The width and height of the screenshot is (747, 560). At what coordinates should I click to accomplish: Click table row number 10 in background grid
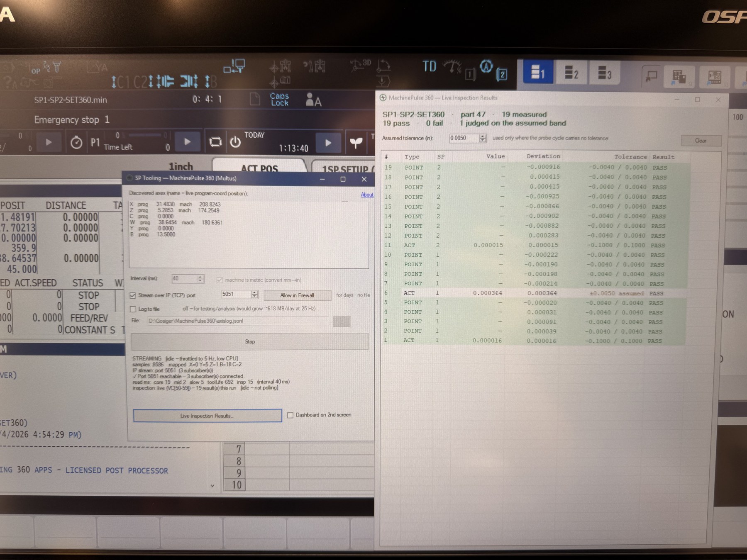237,485
